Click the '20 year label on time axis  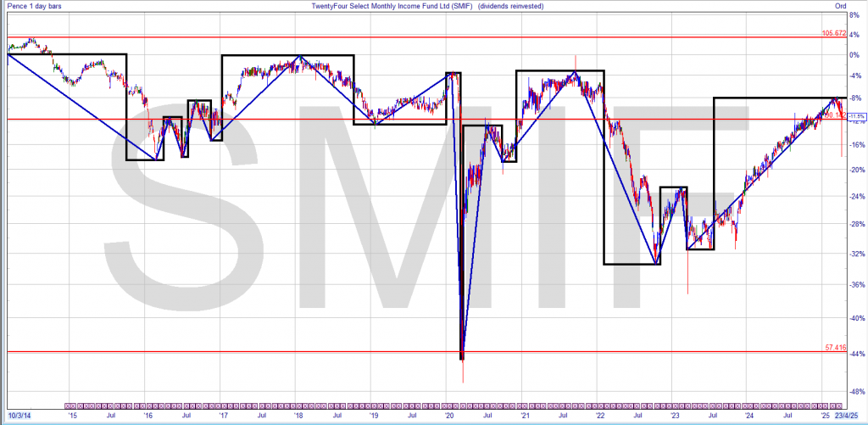point(449,415)
